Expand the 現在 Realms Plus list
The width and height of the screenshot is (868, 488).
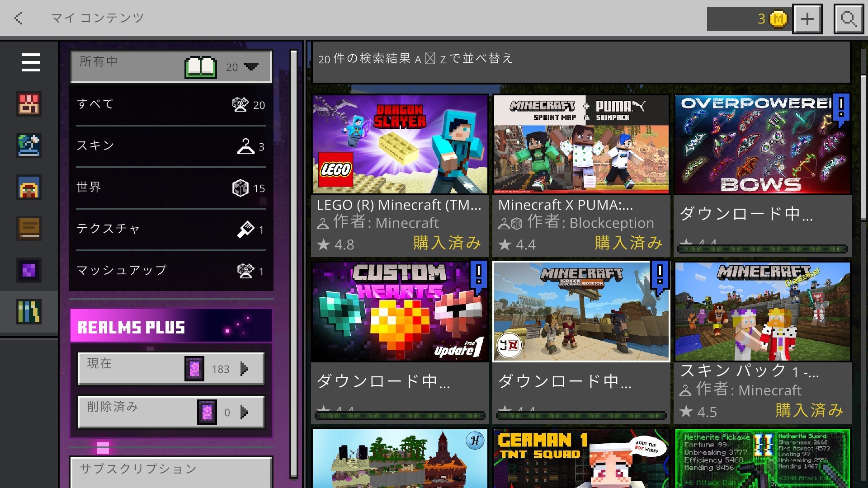[x=171, y=369]
